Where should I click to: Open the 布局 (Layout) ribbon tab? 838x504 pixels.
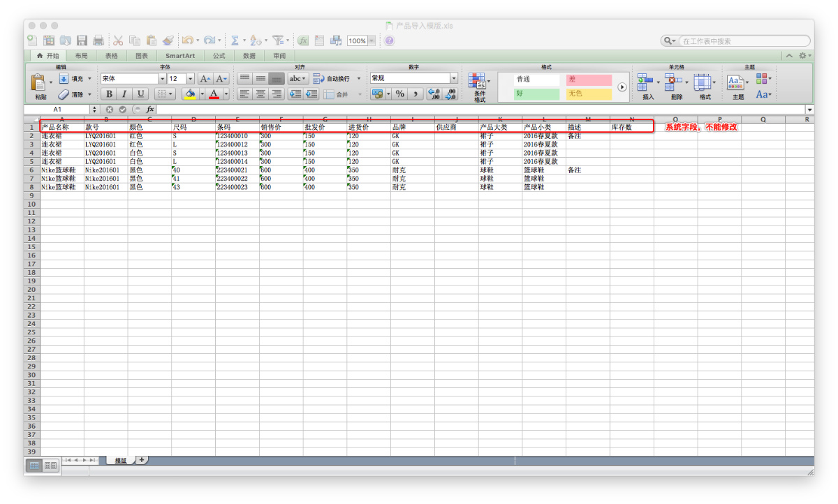(x=82, y=56)
